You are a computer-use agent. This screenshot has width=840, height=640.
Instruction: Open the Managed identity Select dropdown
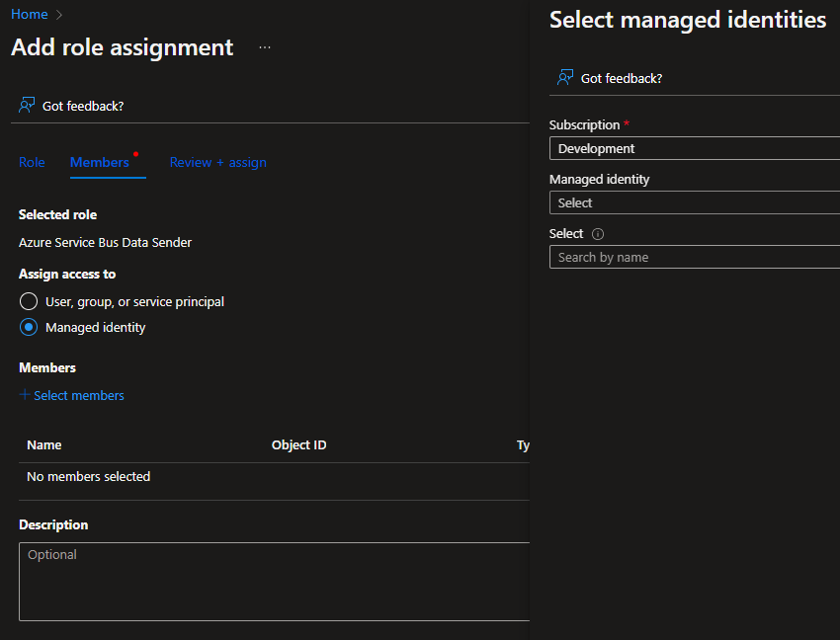695,203
